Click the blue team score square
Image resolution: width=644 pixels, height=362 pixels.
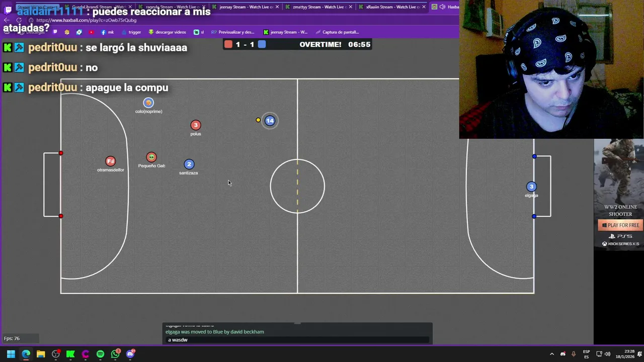(262, 44)
